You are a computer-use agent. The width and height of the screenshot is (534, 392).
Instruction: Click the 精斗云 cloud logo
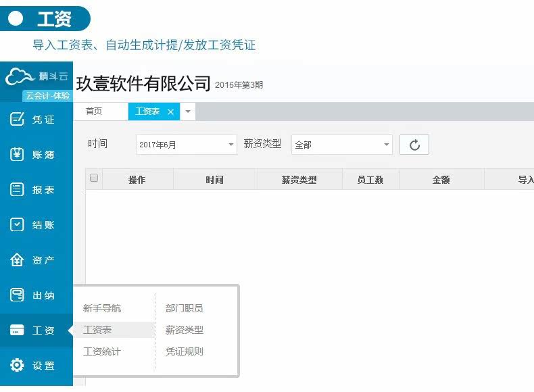click(x=20, y=76)
